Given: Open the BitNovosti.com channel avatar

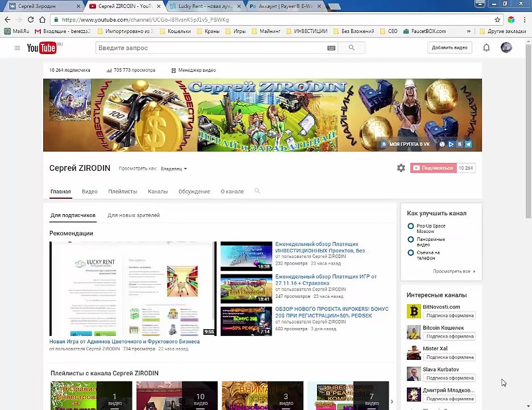Looking at the screenshot, I should pos(414,311).
